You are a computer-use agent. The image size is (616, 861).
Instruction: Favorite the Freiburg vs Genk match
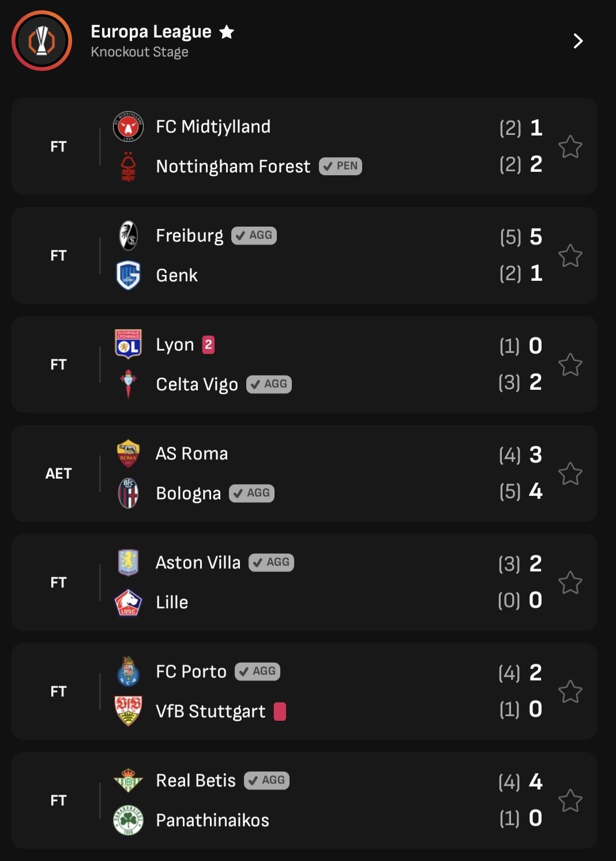pyautogui.click(x=570, y=255)
